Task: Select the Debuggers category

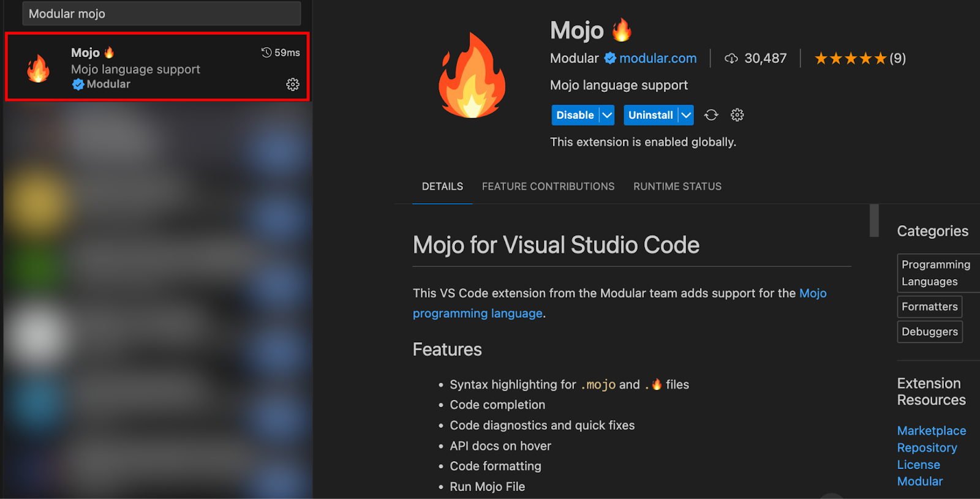Action: click(x=930, y=332)
